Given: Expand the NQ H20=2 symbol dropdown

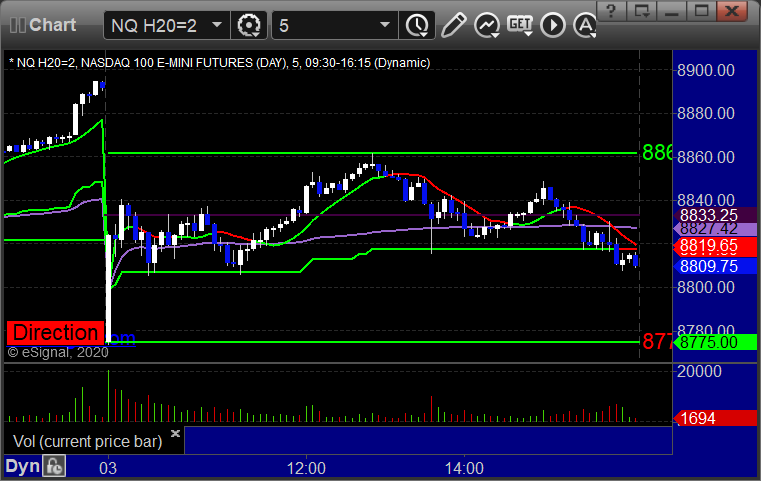Looking at the screenshot, I should (217, 25).
